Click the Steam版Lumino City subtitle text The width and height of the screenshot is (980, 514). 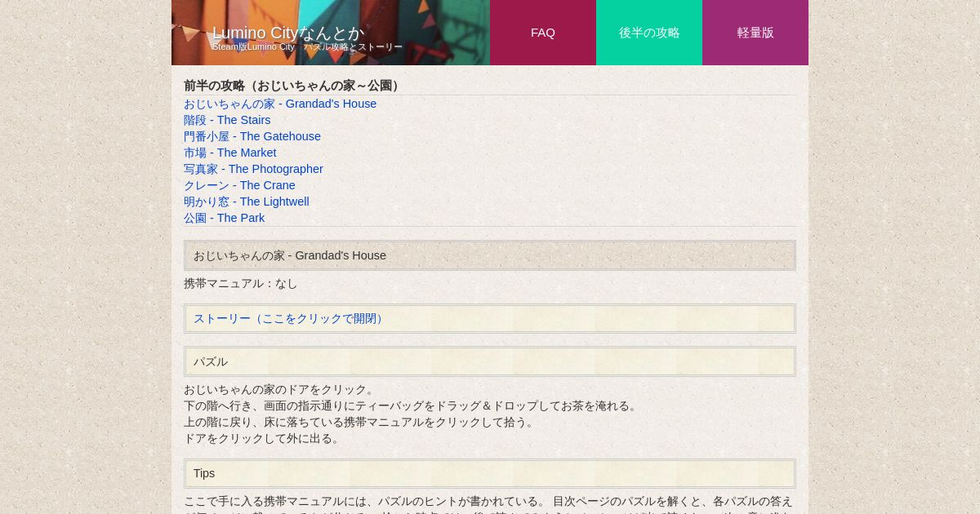307,47
